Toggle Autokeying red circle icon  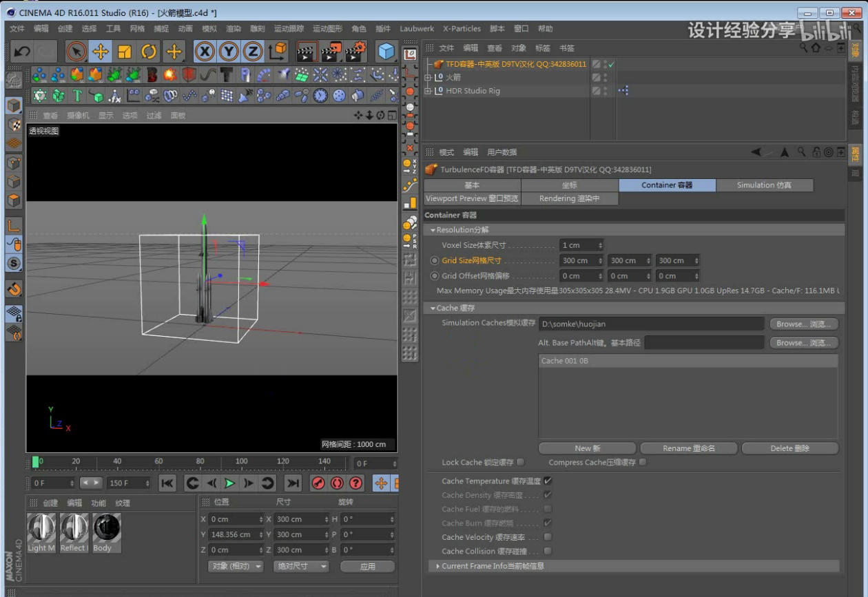coord(337,483)
